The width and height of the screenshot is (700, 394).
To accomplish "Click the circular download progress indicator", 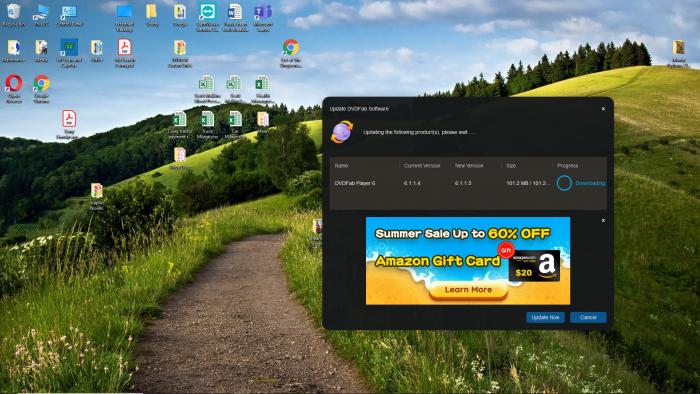I will coord(564,183).
